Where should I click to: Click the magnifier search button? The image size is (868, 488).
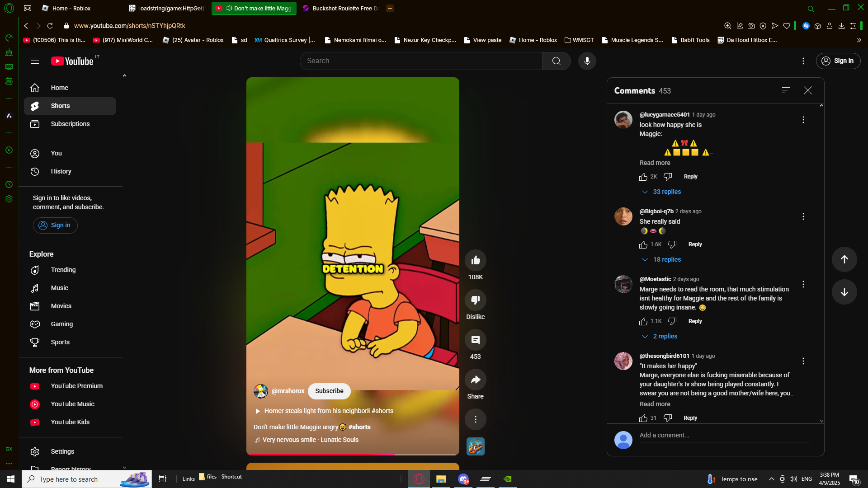(x=556, y=61)
